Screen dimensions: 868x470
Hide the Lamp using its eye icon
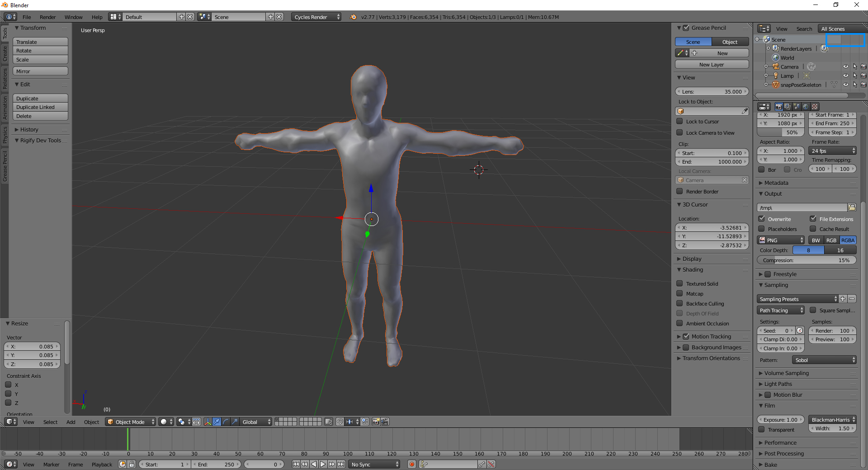(845, 76)
